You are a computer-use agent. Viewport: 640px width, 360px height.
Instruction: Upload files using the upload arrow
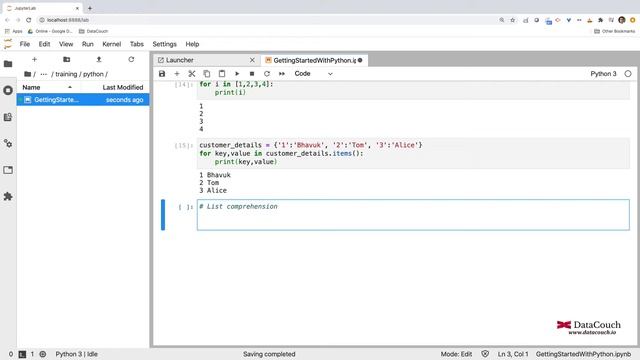[x=99, y=60]
